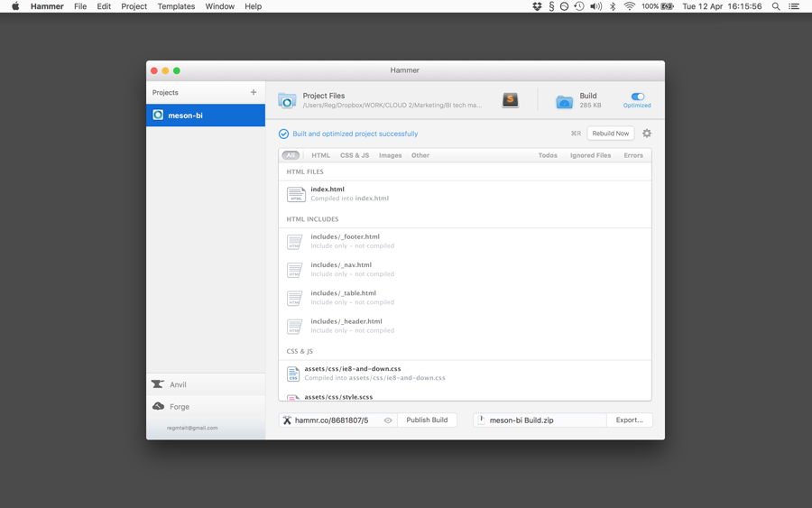
Task: Open the Sublime Text editor icon
Action: point(510,99)
